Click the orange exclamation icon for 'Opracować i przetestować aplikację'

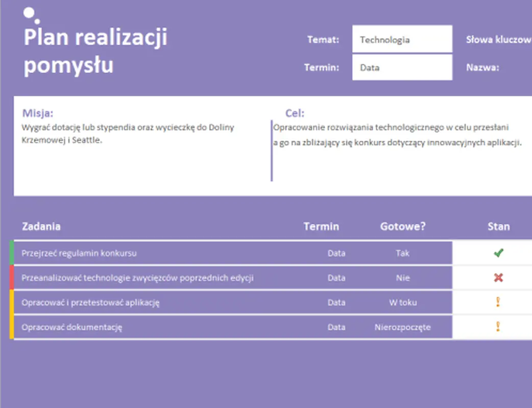tap(499, 302)
